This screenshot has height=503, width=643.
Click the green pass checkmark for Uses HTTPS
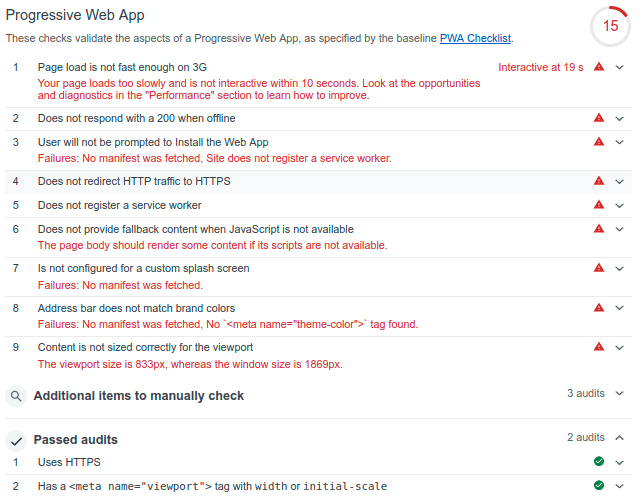coord(599,462)
